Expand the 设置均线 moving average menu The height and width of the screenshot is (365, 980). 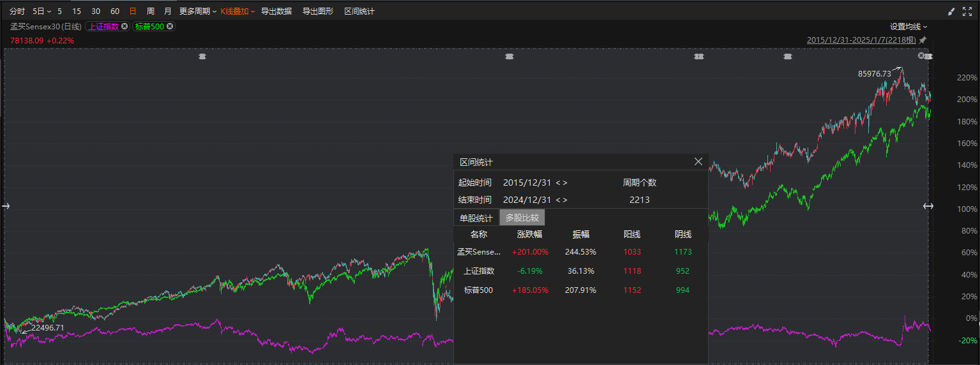[908, 26]
